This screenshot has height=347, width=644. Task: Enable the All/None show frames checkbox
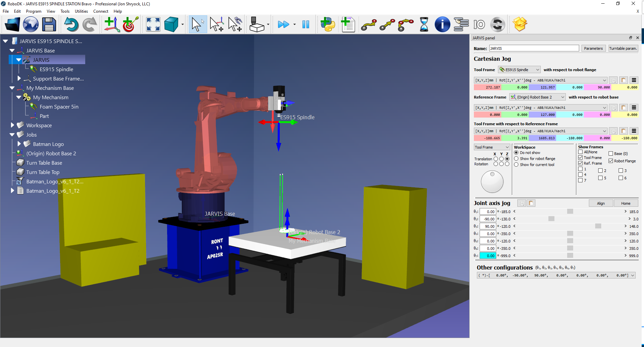point(581,152)
